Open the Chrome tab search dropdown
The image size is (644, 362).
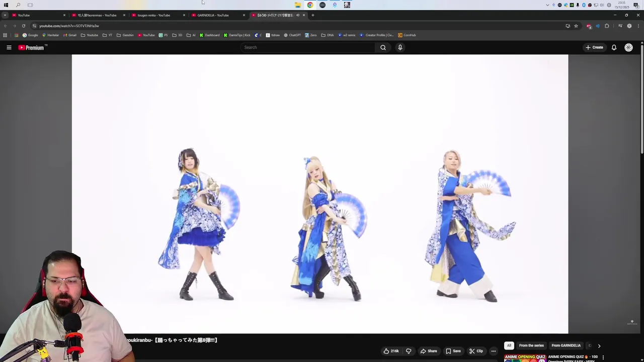5,15
